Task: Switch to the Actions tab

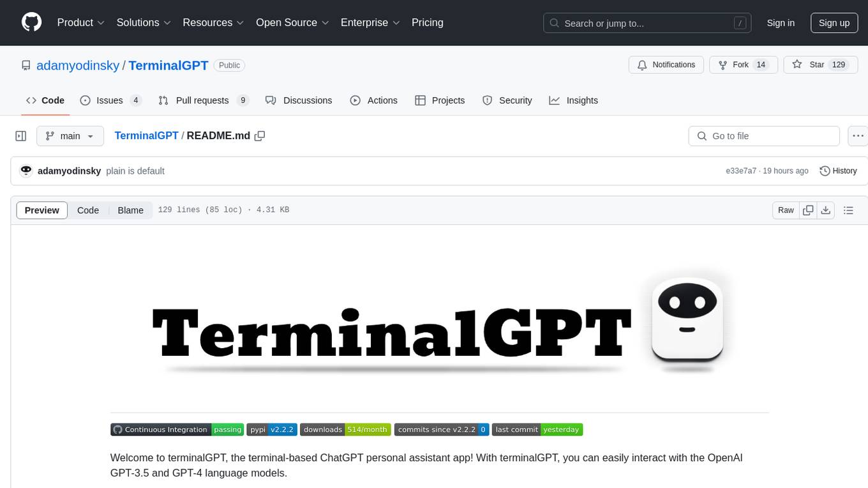Action: coord(374,100)
